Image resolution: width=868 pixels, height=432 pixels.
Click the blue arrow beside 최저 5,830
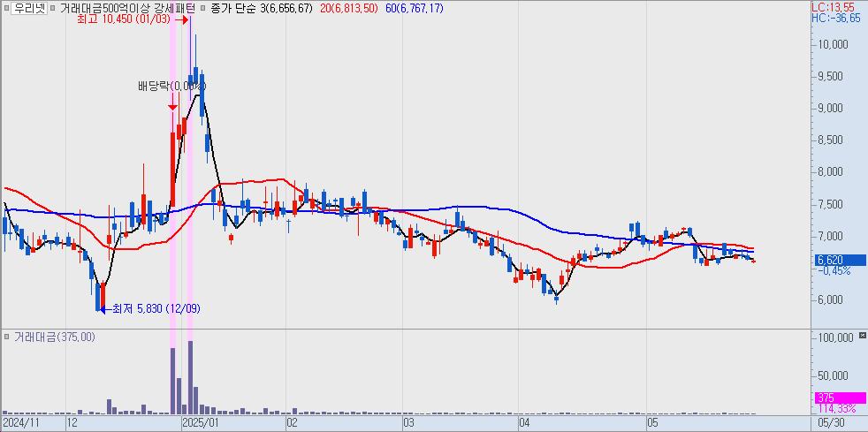[104, 308]
